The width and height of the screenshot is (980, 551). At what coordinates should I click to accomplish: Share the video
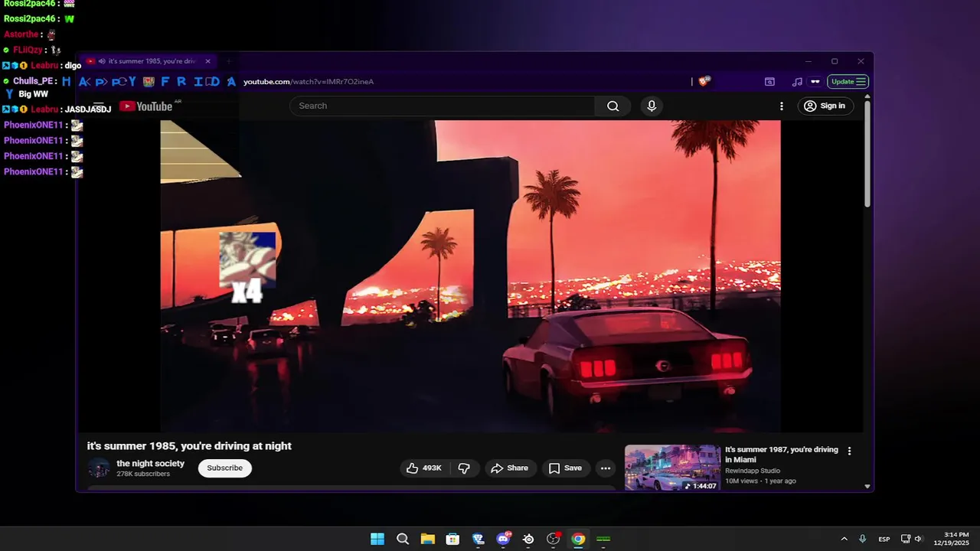coord(510,468)
